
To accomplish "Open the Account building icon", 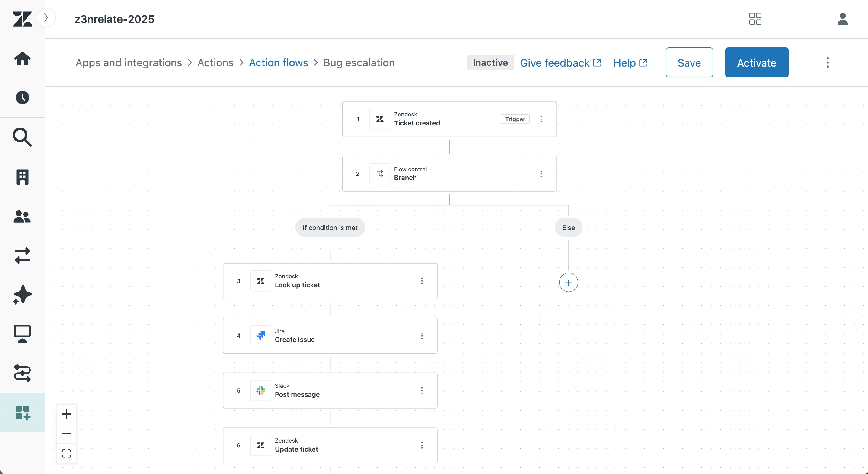I will click(22, 177).
